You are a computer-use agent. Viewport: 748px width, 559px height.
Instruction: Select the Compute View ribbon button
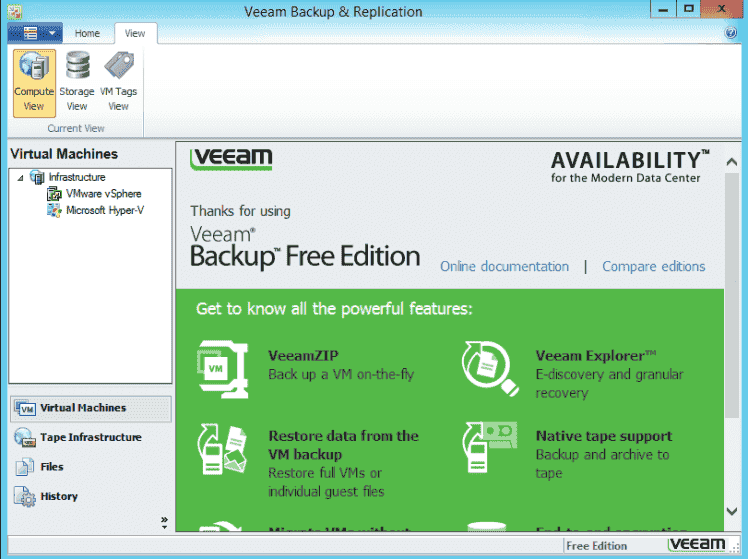34,83
